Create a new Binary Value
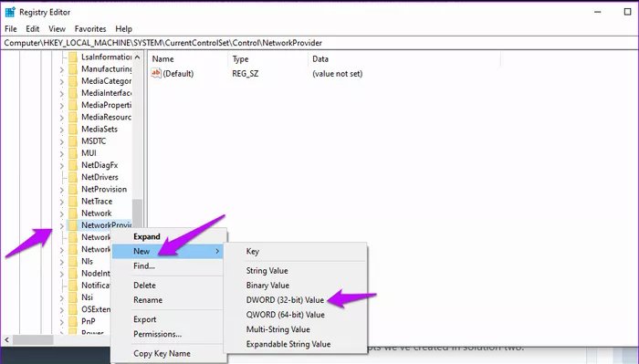Screen dimensions: 639x364 pyautogui.click(x=296, y=286)
